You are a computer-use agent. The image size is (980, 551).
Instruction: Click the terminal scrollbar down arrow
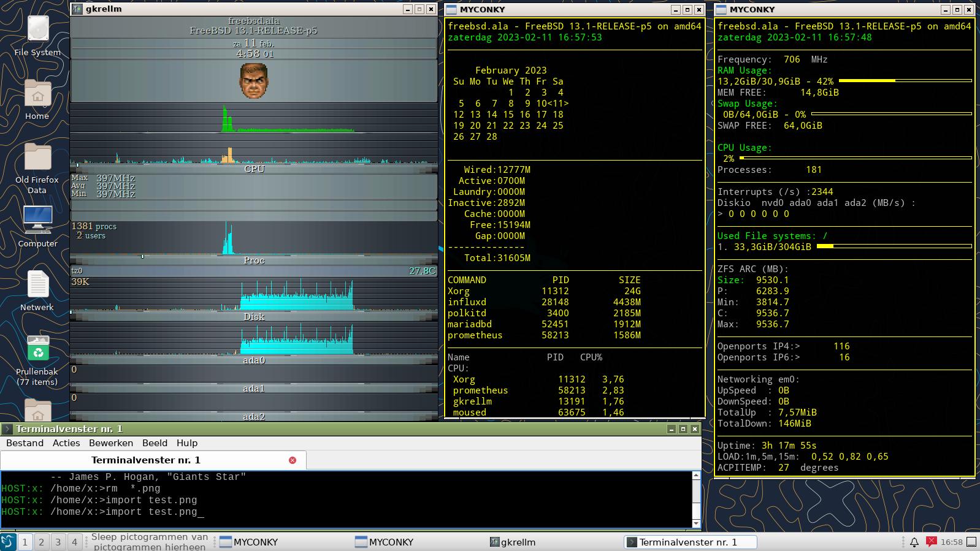coord(696,523)
